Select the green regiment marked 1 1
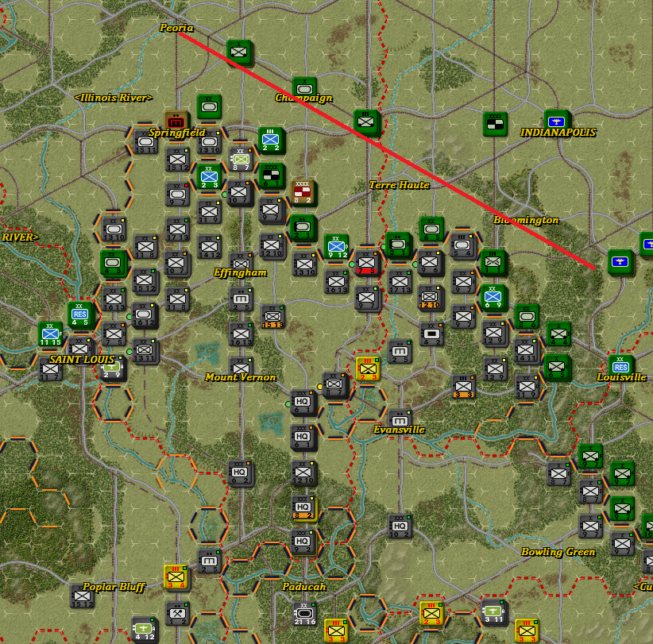Viewport: 653px width, 644px height. click(x=493, y=262)
